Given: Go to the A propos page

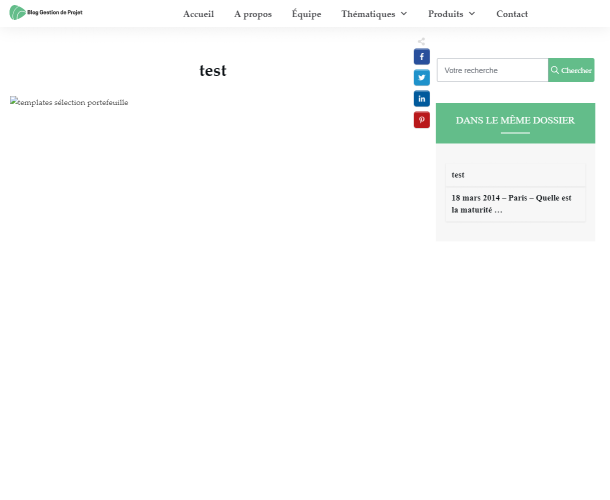Looking at the screenshot, I should click(253, 14).
